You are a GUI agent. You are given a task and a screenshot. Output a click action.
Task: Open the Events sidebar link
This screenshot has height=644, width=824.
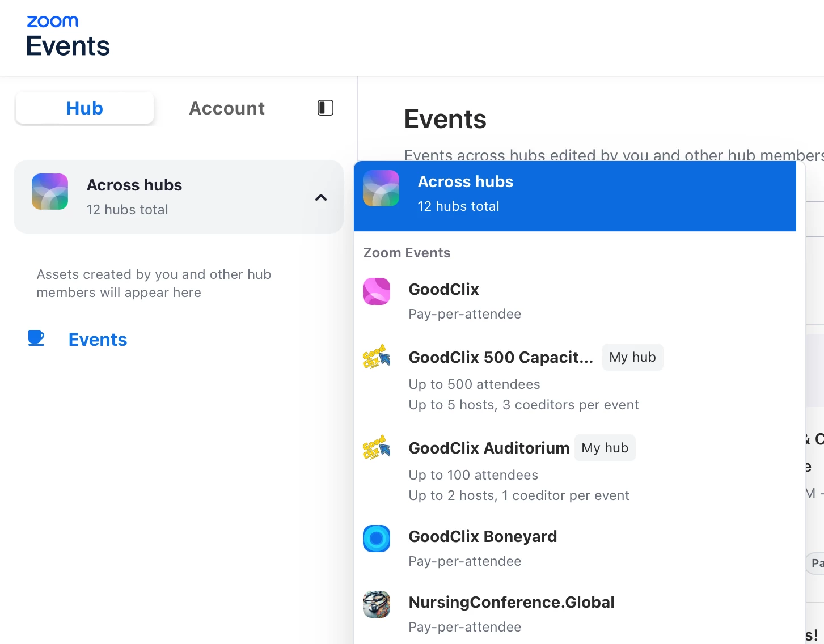pyautogui.click(x=98, y=339)
